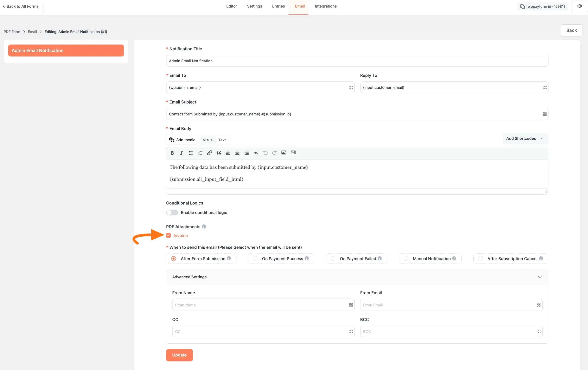Open the Add Shortcodes dropdown
The image size is (588, 370).
525,138
